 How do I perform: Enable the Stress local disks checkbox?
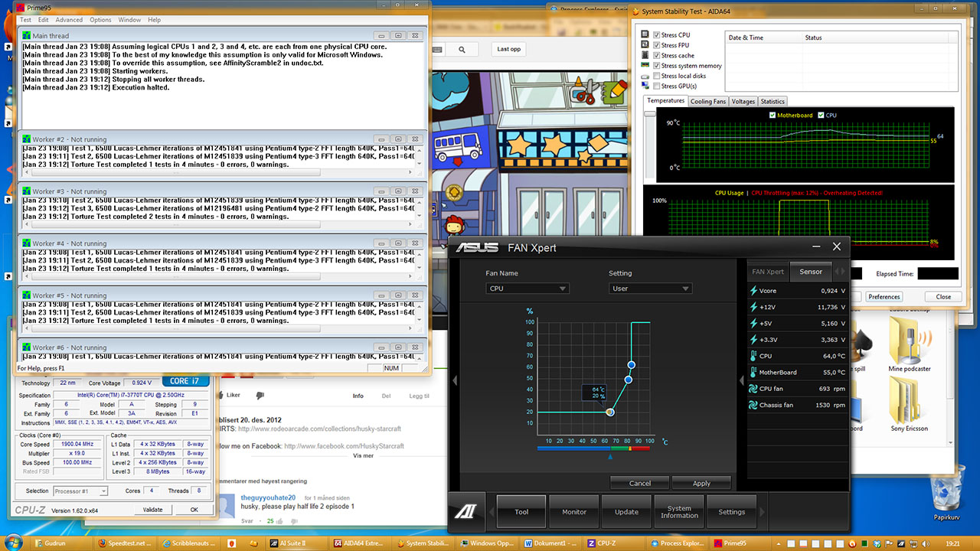point(656,76)
